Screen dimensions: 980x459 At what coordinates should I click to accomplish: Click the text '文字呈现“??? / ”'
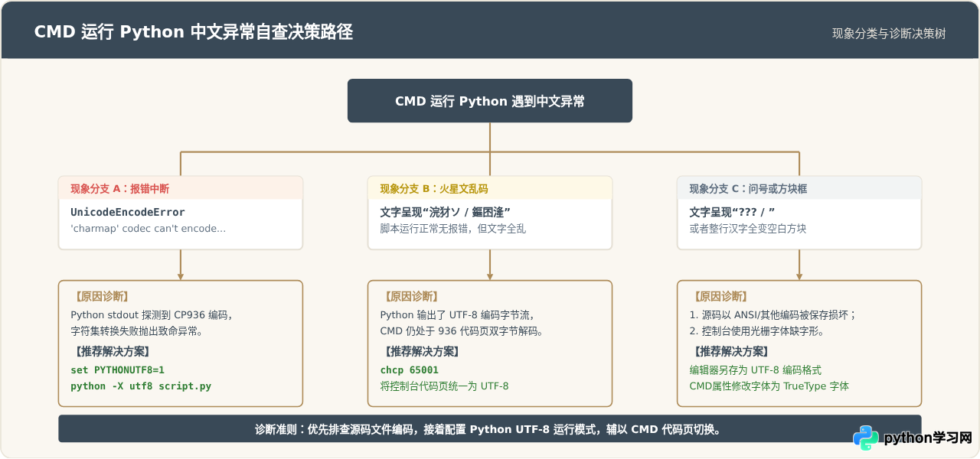(x=733, y=212)
